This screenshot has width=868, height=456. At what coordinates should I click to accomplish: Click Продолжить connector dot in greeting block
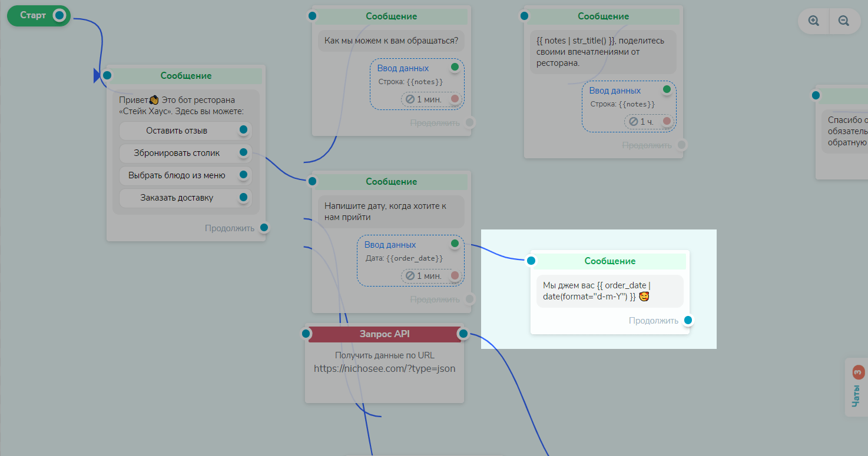(264, 228)
